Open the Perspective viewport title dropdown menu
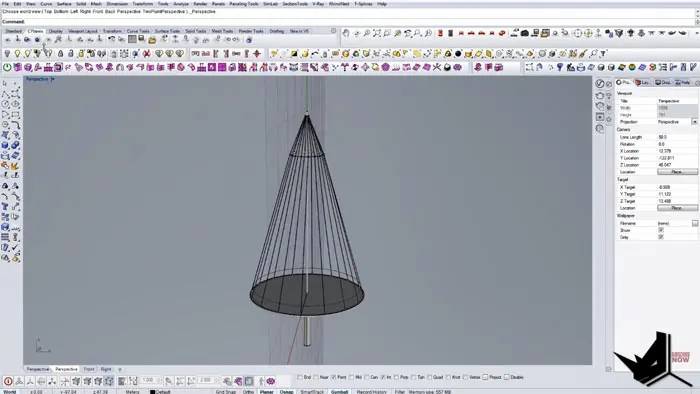 pyautogui.click(x=53, y=79)
